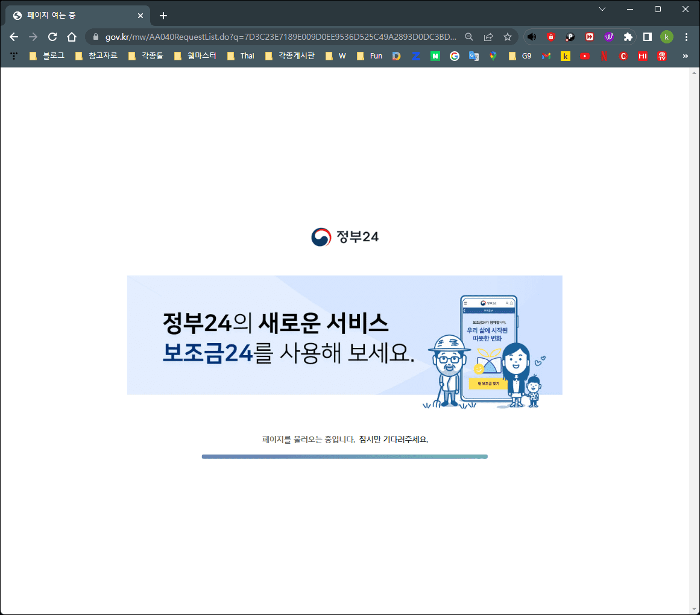Toggle the tab audio mute speaker icon
Viewport: 700px width, 615px height.
(x=532, y=37)
